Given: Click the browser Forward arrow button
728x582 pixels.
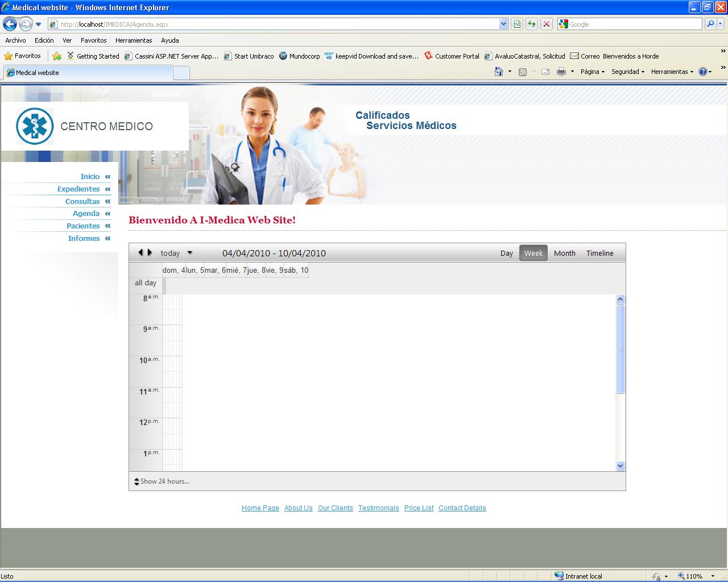Looking at the screenshot, I should 26,24.
